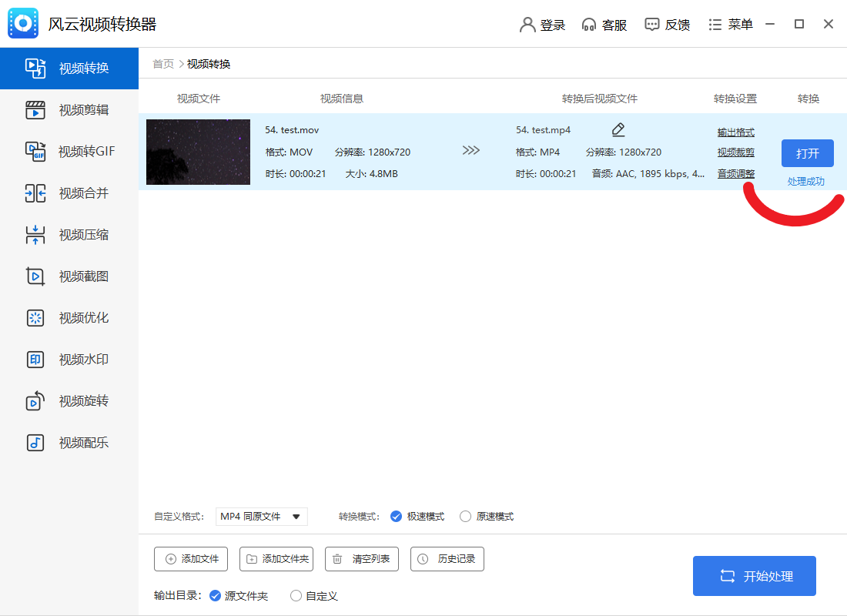The width and height of the screenshot is (847, 616).
Task: Click the blue 打开 button
Action: click(x=807, y=153)
